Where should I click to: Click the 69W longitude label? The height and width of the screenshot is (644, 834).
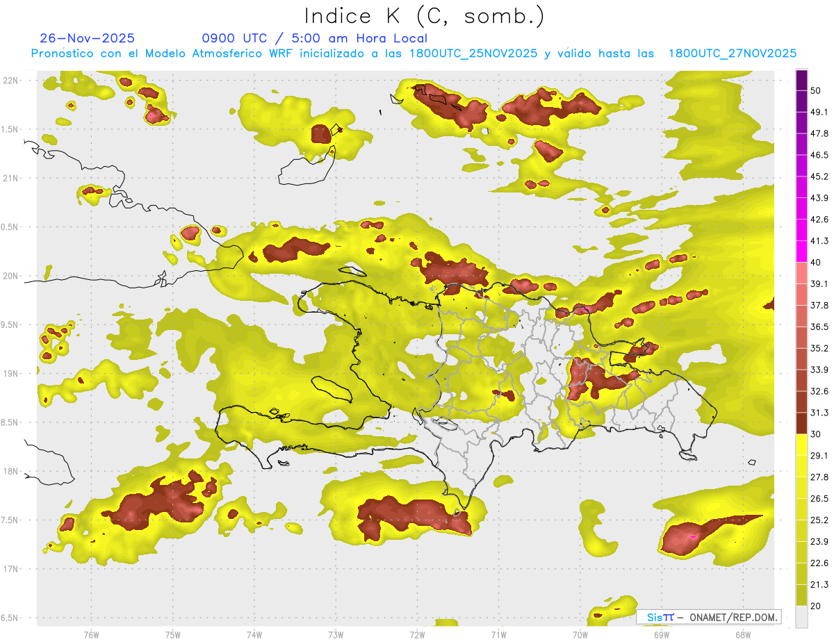click(662, 634)
